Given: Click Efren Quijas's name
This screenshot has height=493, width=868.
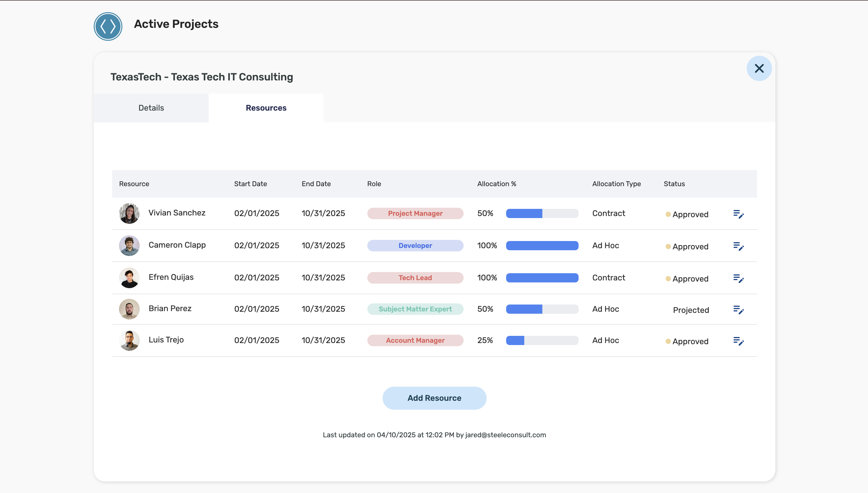Looking at the screenshot, I should click(x=171, y=277).
